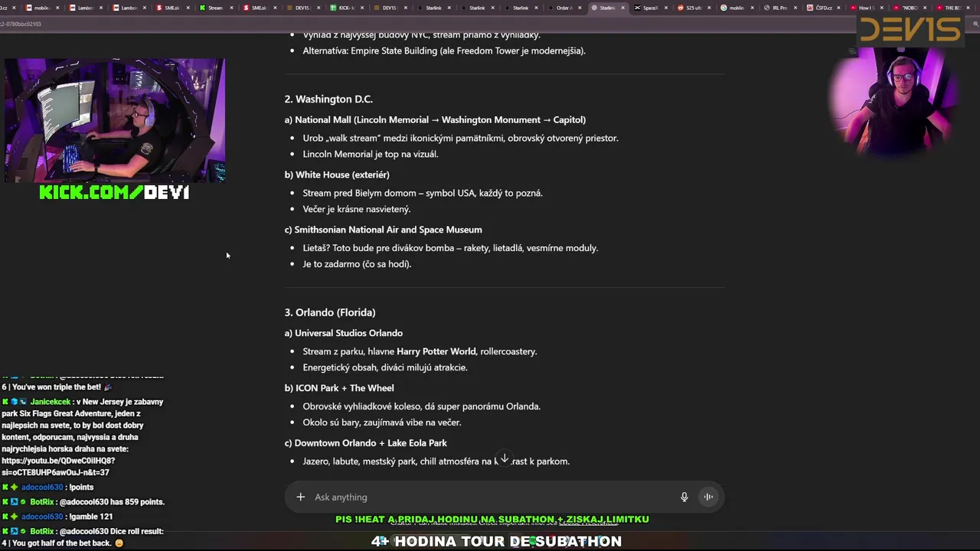Switch to the mobile tab
This screenshot has height=551, width=980.
coord(40,8)
